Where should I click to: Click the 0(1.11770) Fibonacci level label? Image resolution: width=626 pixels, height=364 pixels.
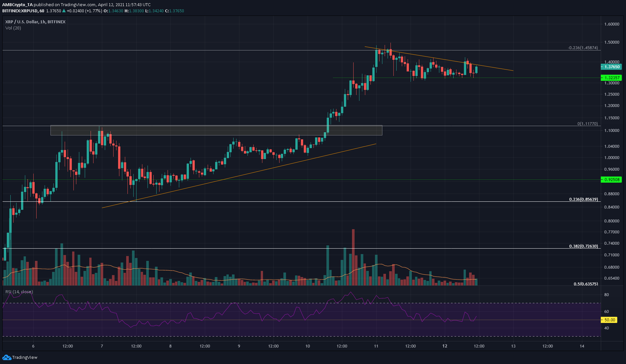click(x=588, y=123)
